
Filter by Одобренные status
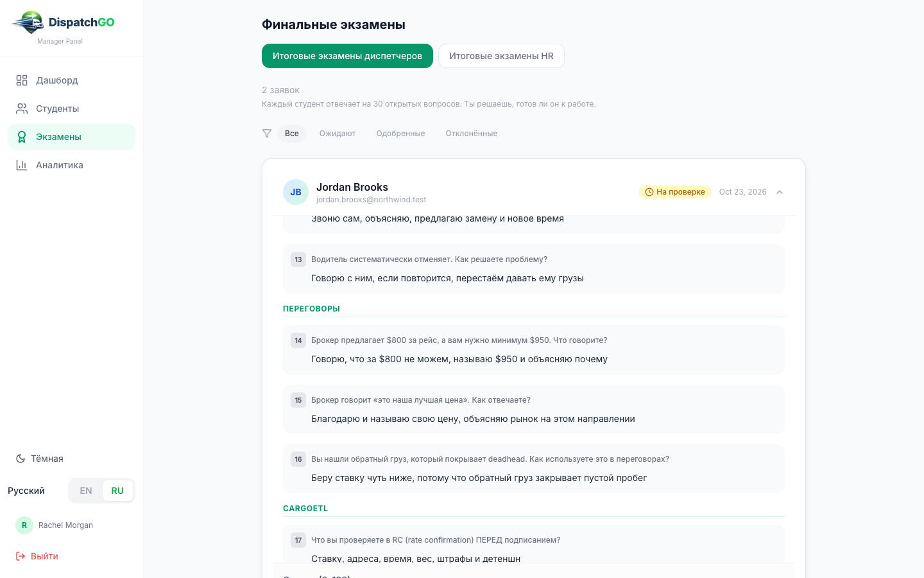(x=400, y=134)
